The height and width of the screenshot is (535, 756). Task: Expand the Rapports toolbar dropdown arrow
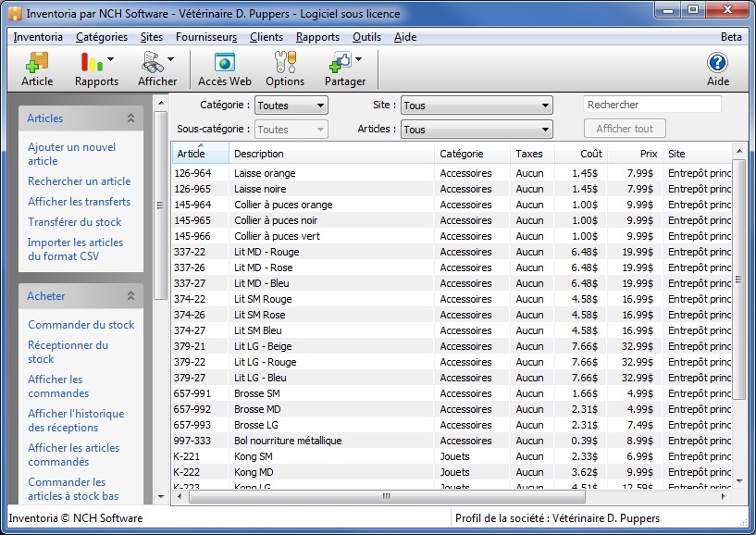[x=110, y=59]
